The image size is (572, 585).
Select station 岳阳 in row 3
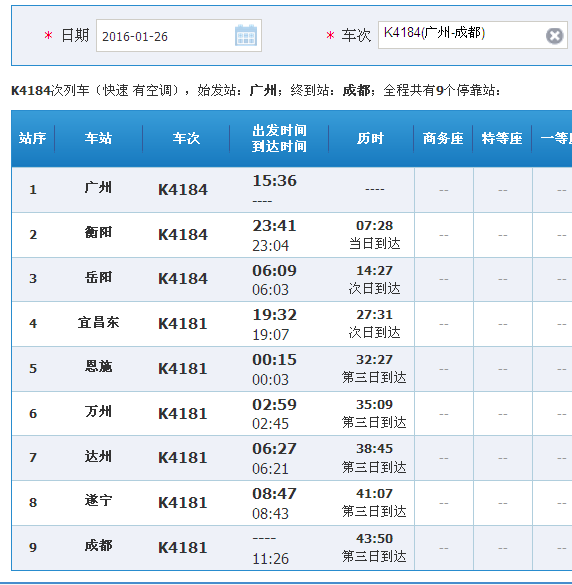(98, 277)
